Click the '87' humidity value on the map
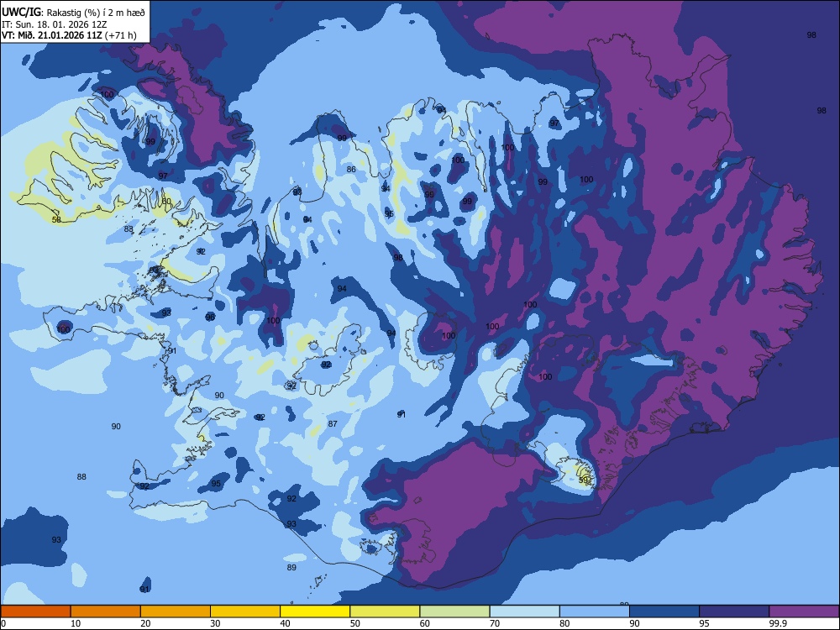Screen dimensions: 840x630 333,423
